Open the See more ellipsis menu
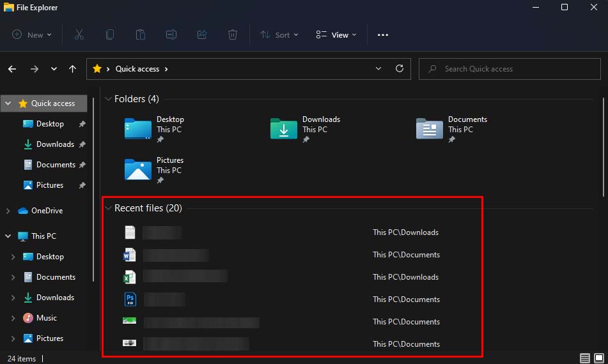Screen dimensions: 608x364 click(x=383, y=34)
